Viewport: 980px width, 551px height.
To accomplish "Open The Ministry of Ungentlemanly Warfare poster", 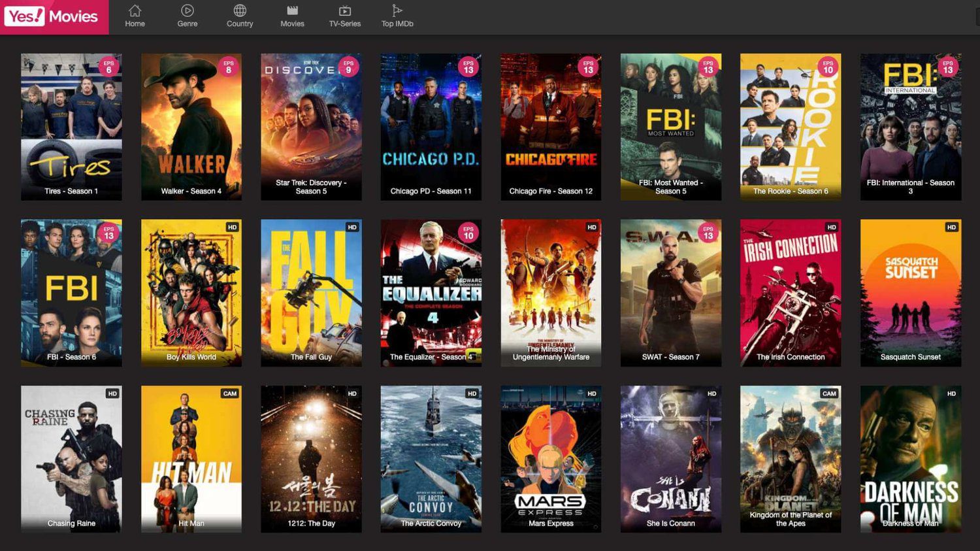I will pyautogui.click(x=551, y=293).
